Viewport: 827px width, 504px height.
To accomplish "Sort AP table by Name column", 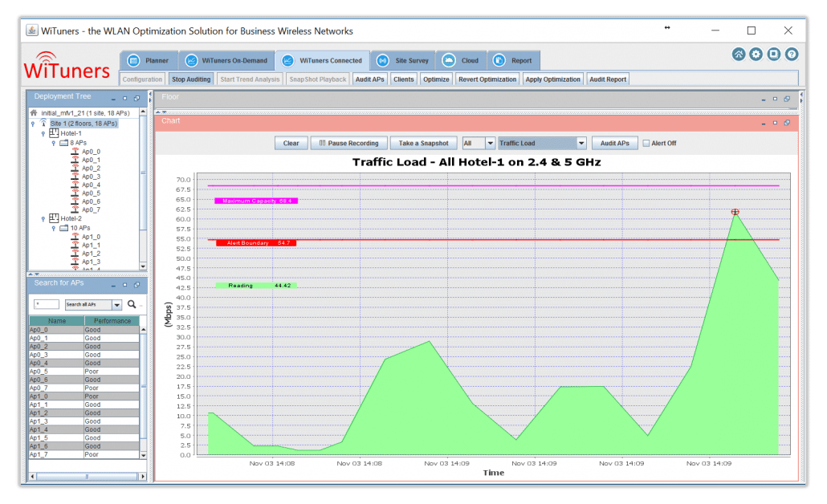I will [56, 320].
